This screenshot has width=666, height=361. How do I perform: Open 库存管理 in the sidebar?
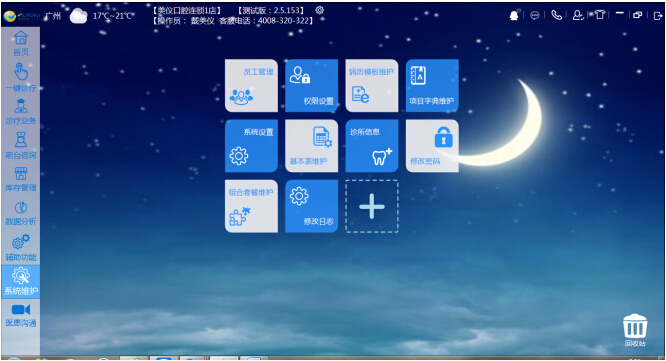click(x=21, y=179)
